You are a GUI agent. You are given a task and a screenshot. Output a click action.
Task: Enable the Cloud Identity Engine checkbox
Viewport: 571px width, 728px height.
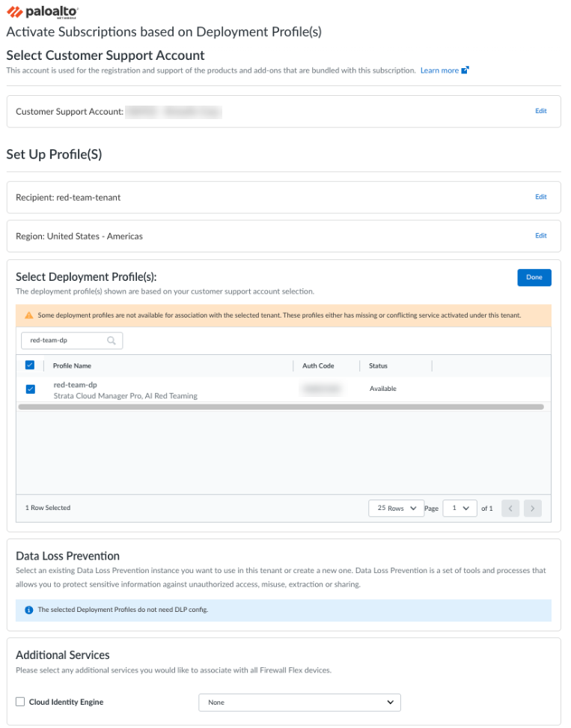tap(20, 703)
